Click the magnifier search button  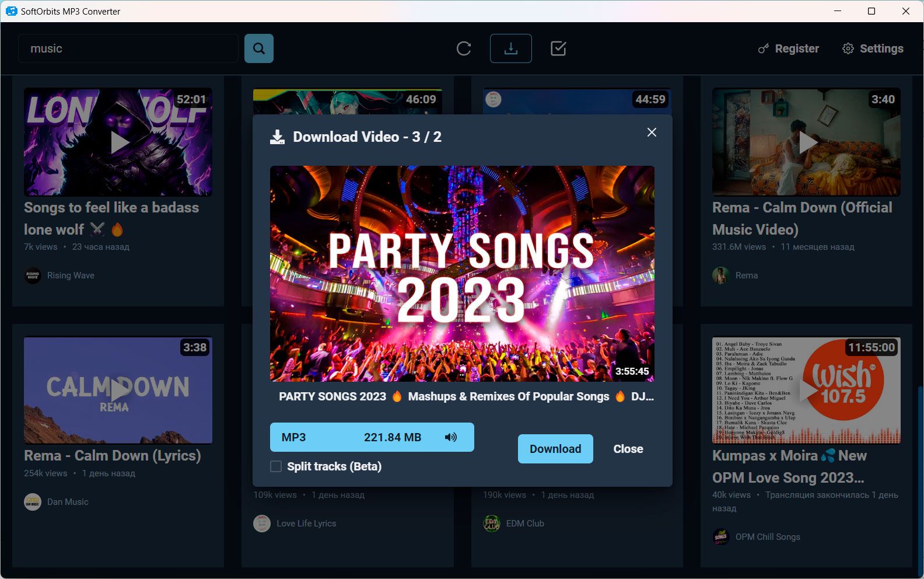click(x=259, y=48)
